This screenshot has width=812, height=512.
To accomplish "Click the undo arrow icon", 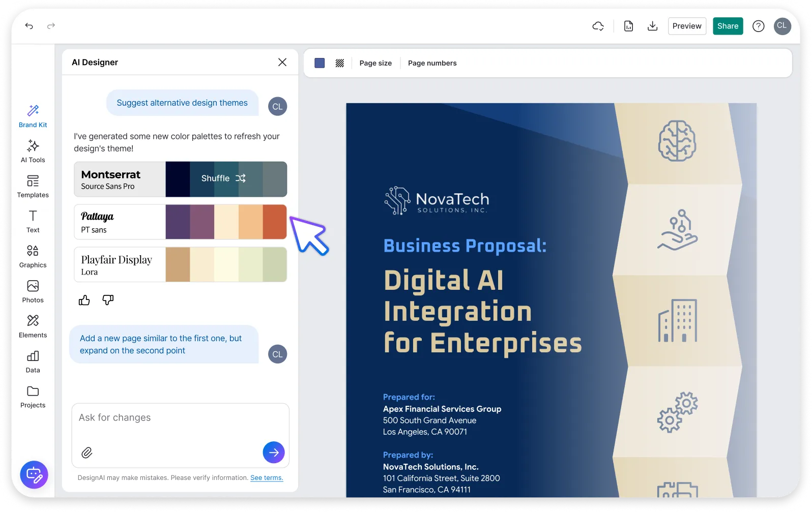I will click(x=29, y=26).
